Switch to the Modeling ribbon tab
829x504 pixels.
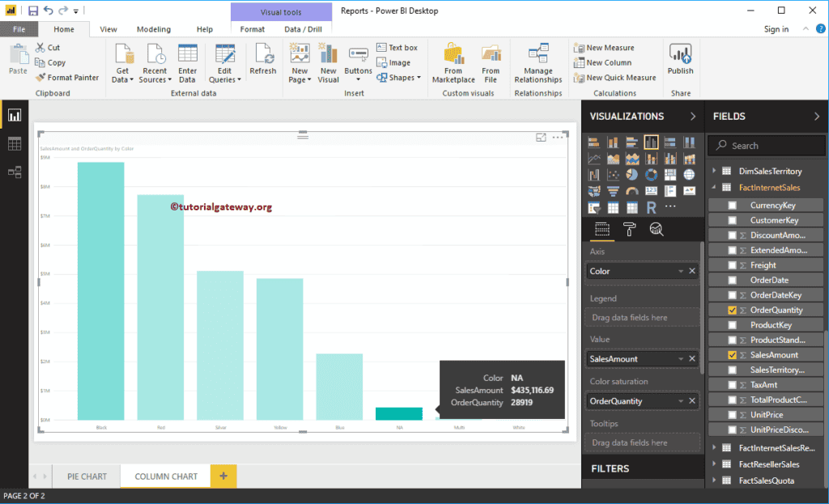(x=154, y=29)
